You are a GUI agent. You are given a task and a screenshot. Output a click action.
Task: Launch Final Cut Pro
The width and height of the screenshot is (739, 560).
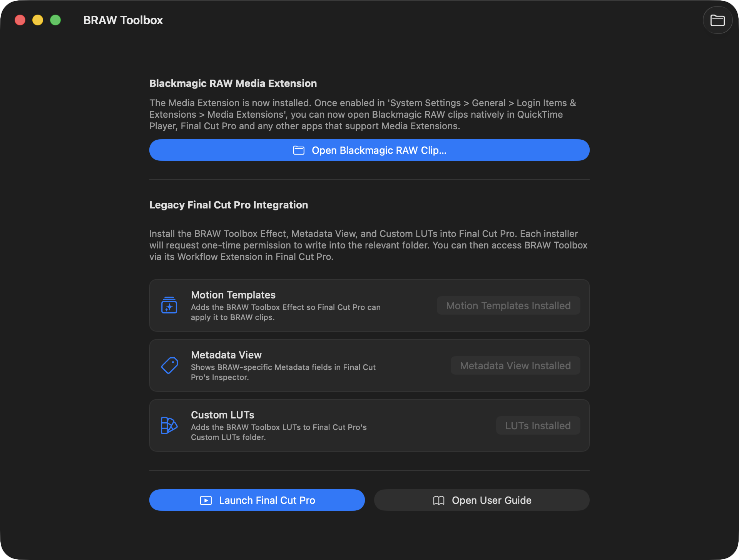point(267,500)
